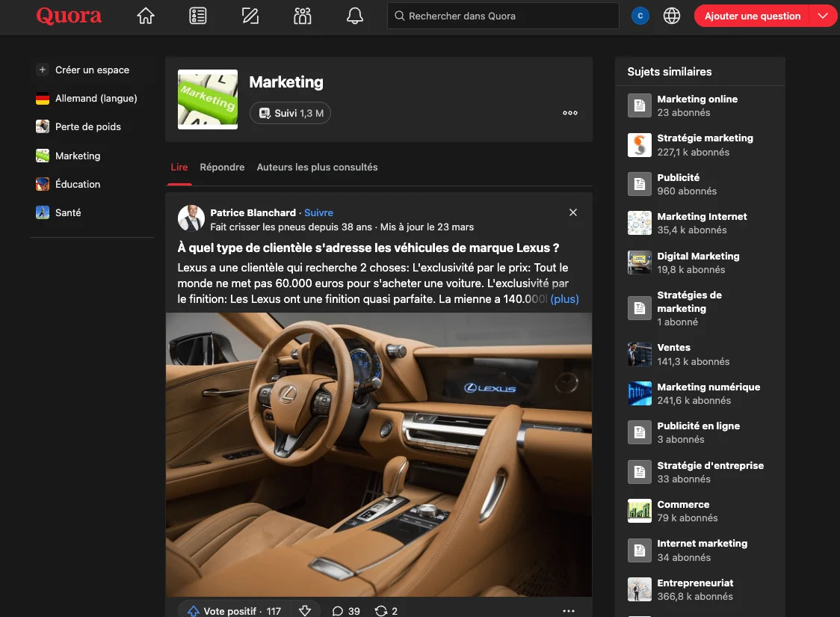The image size is (840, 617).
Task: Open the notifications bell
Action: 355,16
